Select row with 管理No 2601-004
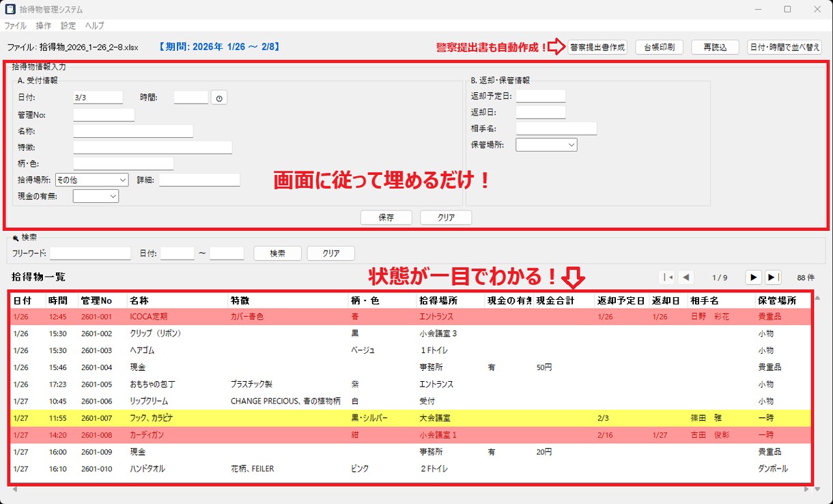This screenshot has height=504, width=833. (x=410, y=367)
